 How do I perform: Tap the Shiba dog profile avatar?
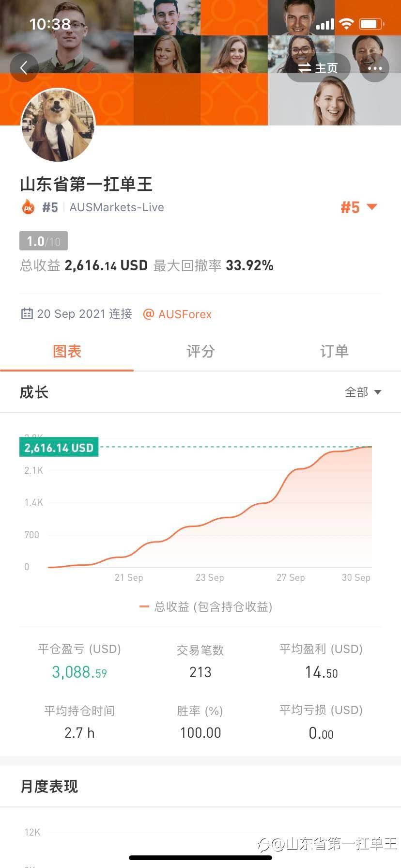(x=58, y=125)
